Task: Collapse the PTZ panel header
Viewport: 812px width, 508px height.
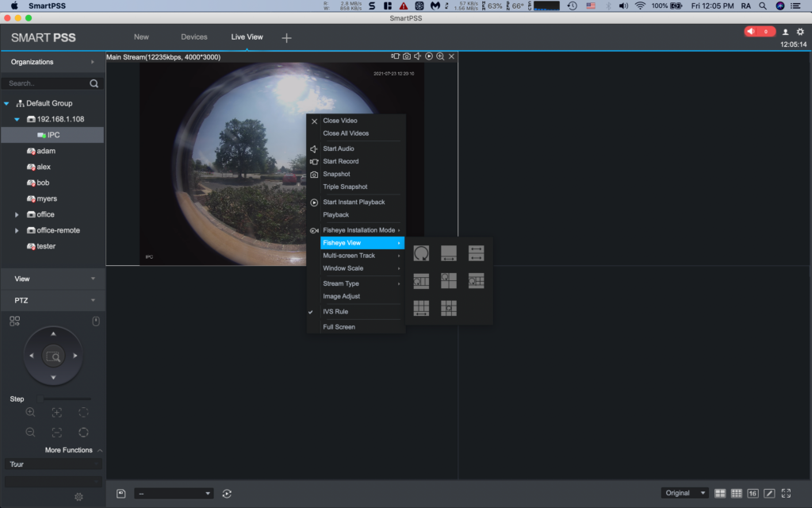Action: [52, 300]
